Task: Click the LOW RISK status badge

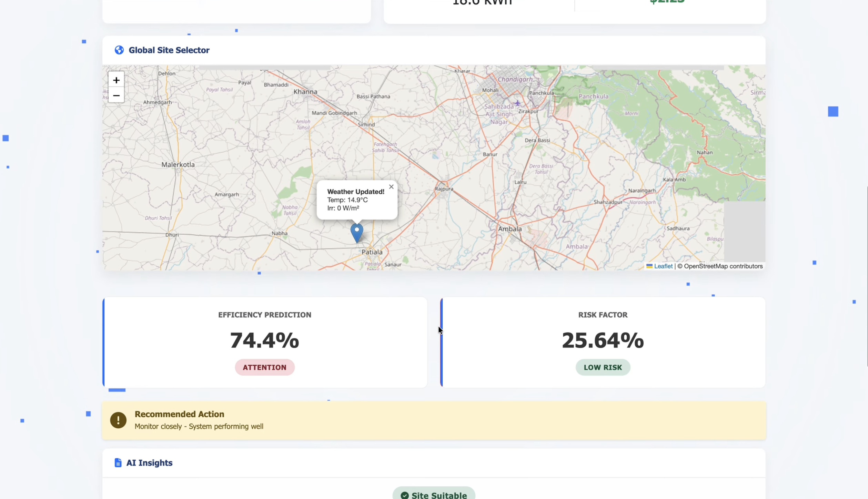Action: (x=602, y=367)
